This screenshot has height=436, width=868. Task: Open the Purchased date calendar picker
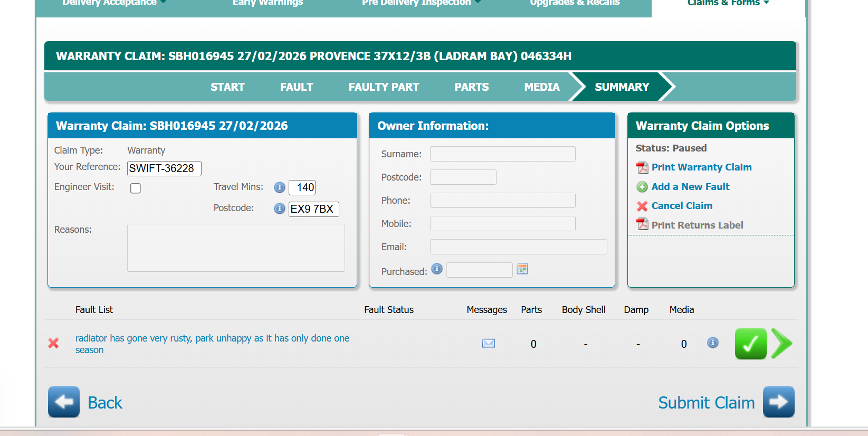tap(522, 269)
